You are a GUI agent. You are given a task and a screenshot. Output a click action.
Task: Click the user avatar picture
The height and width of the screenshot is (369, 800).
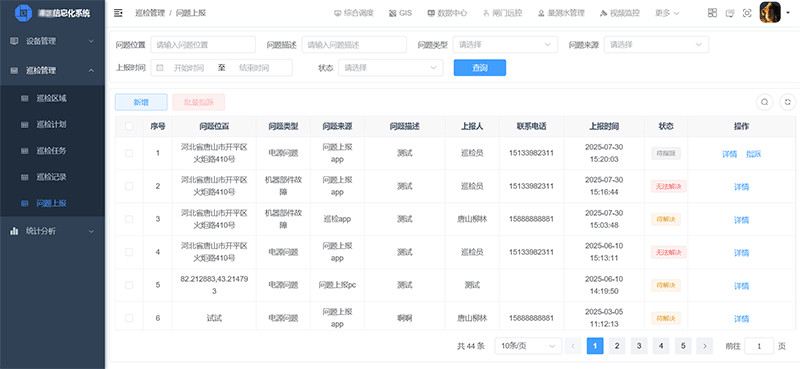(x=770, y=13)
